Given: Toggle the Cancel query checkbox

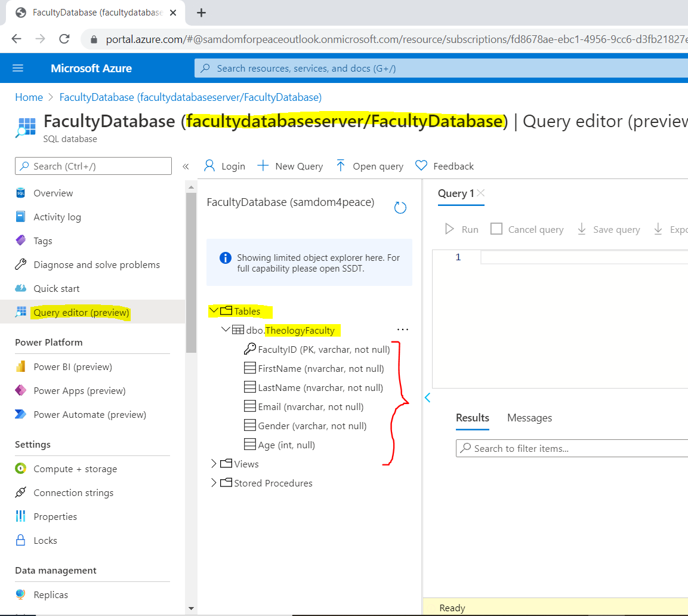Looking at the screenshot, I should pos(496,229).
